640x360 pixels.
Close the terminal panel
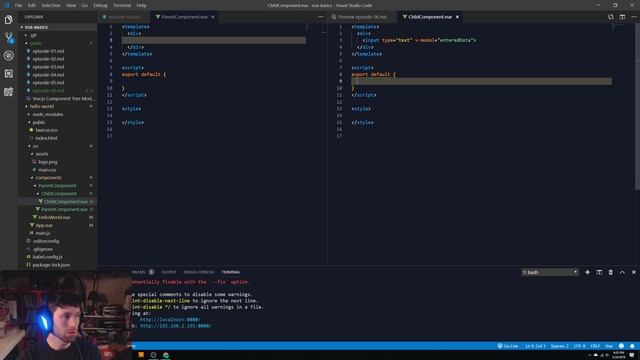634,272
